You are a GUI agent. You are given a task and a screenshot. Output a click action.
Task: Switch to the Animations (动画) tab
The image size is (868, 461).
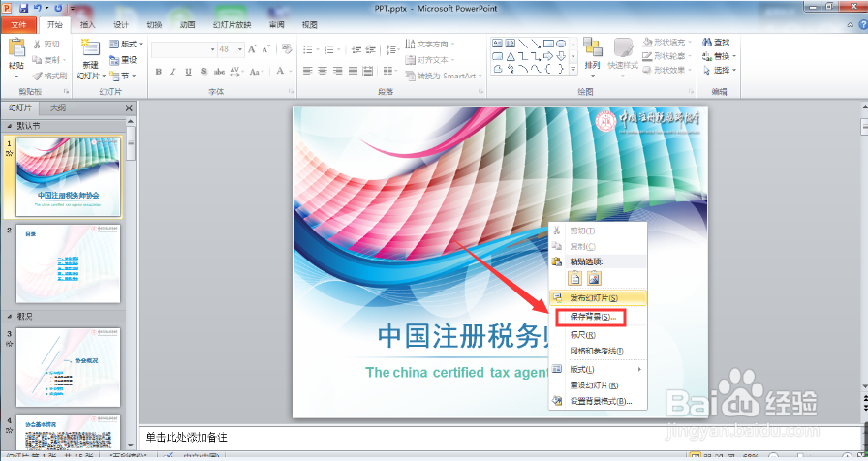(188, 25)
